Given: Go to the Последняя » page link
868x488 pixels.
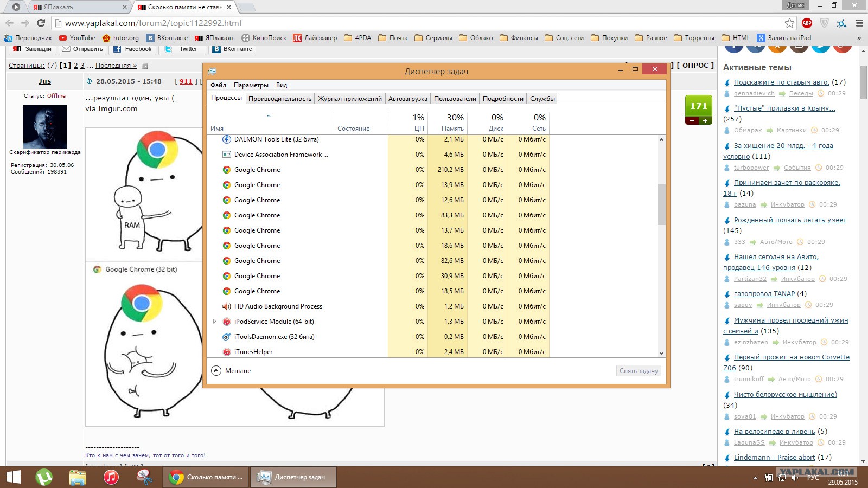Looking at the screenshot, I should (116, 66).
